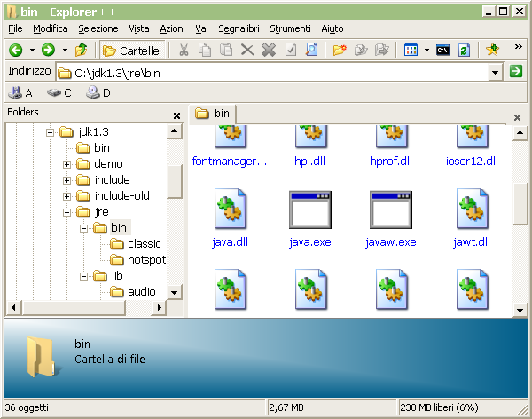This screenshot has width=532, height=419.
Task: Select javaw.exe file
Action: [x=391, y=217]
